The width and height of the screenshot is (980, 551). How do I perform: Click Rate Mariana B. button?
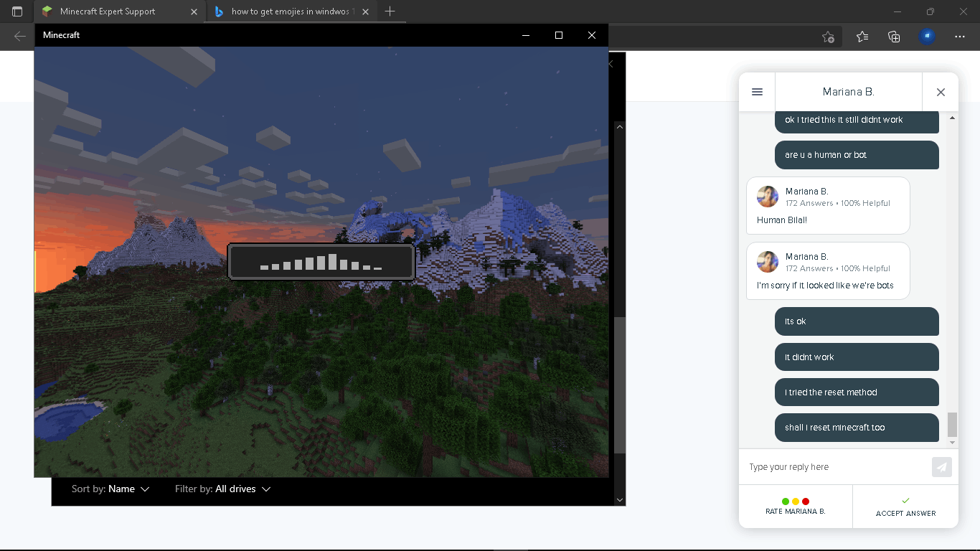(796, 507)
